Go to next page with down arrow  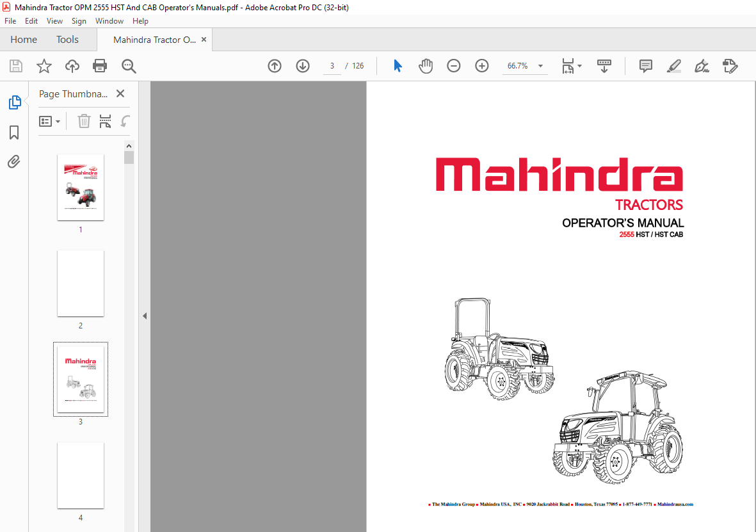303,66
